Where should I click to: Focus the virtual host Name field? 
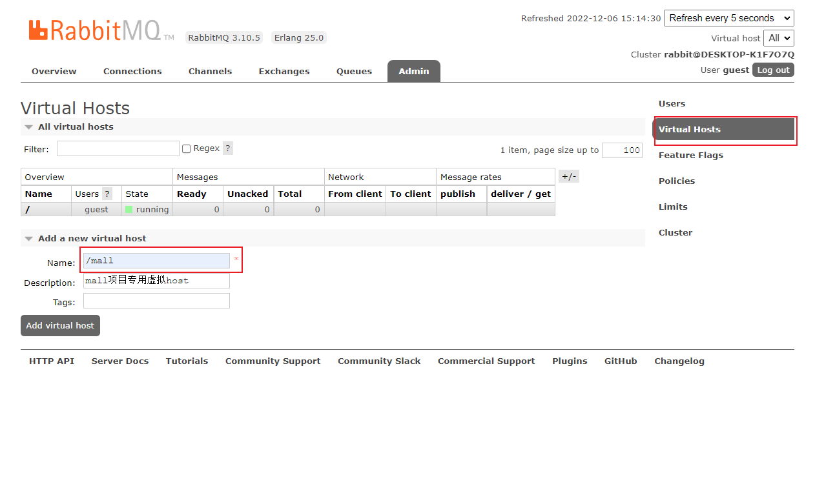pos(156,261)
